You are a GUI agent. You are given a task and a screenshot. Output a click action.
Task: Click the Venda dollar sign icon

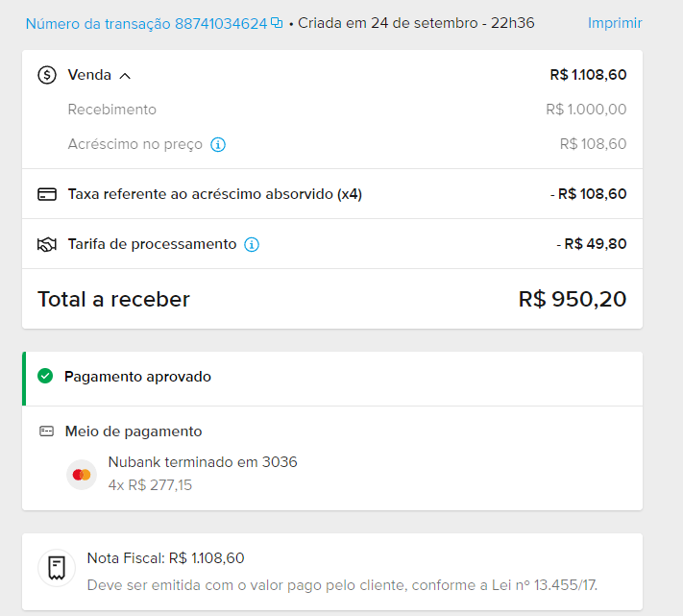coord(47,75)
